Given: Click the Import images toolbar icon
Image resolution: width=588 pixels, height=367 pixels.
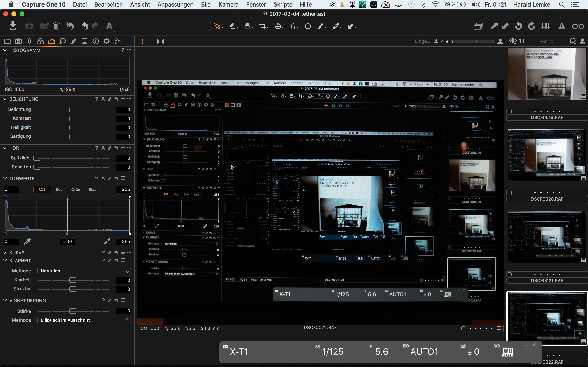Looking at the screenshot, I should click(x=13, y=26).
